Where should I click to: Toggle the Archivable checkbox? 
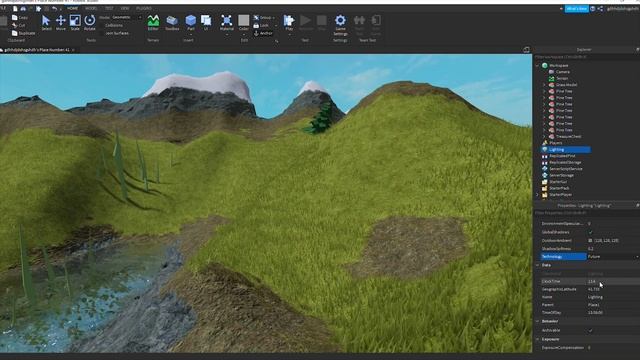point(590,331)
